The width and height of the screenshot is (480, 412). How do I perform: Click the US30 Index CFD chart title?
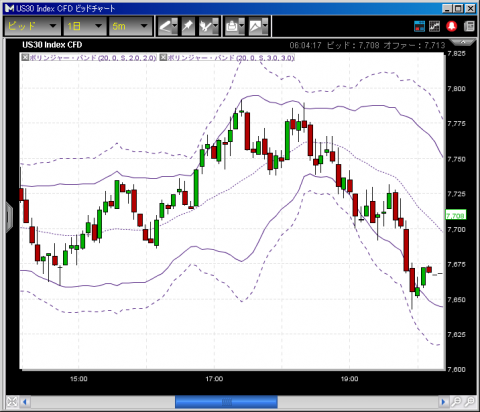[x=52, y=45]
